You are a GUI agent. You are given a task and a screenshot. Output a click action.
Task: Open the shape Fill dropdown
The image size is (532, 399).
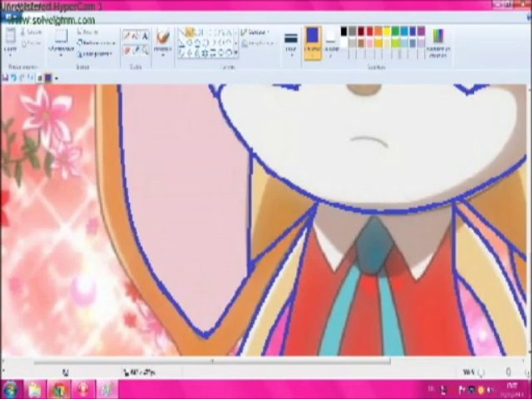click(259, 43)
